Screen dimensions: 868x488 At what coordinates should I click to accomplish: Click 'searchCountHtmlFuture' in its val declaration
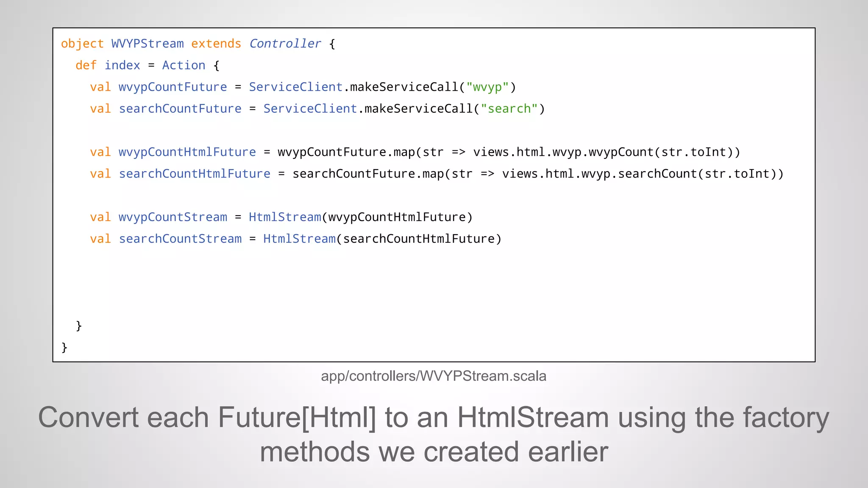[195, 174]
